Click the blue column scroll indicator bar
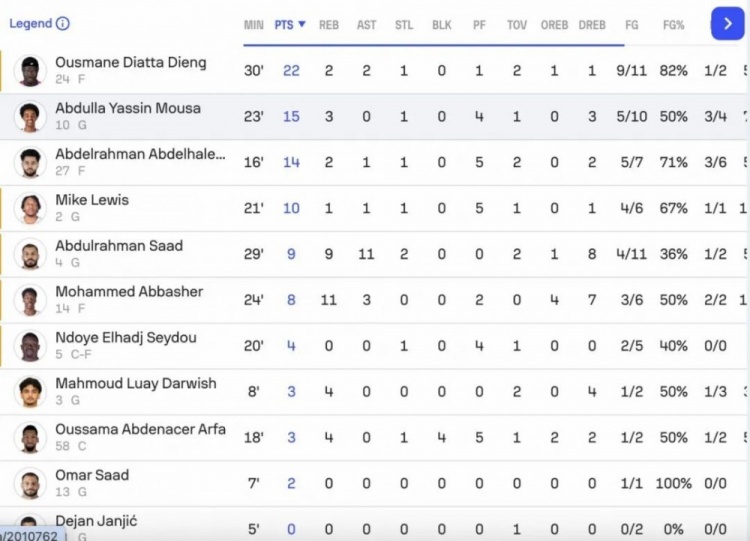Viewport: 750px width, 541px height. tap(434, 45)
